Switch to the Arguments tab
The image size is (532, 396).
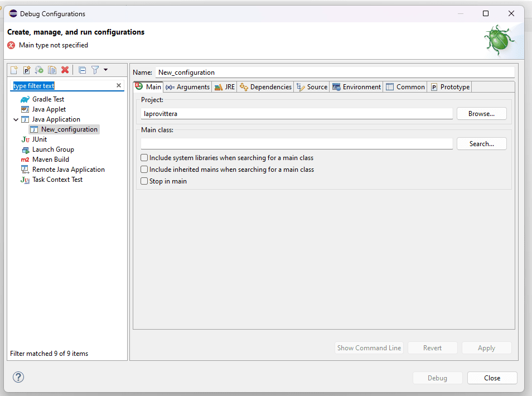tap(187, 87)
